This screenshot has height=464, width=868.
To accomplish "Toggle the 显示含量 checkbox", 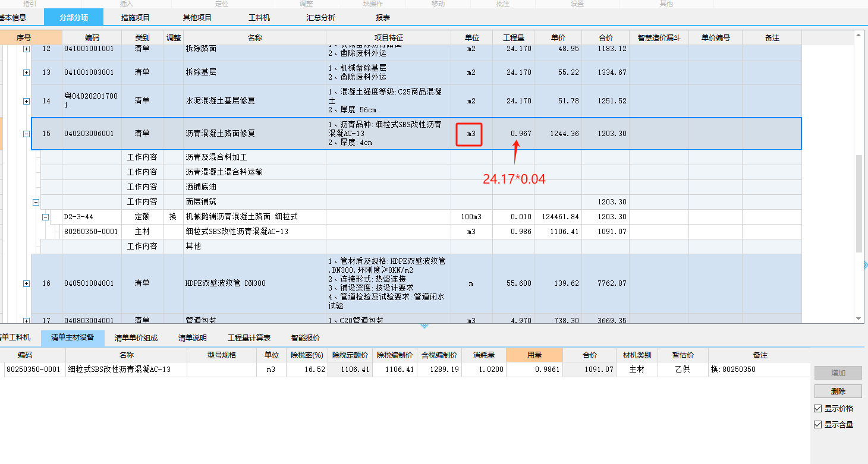I will click(x=818, y=424).
